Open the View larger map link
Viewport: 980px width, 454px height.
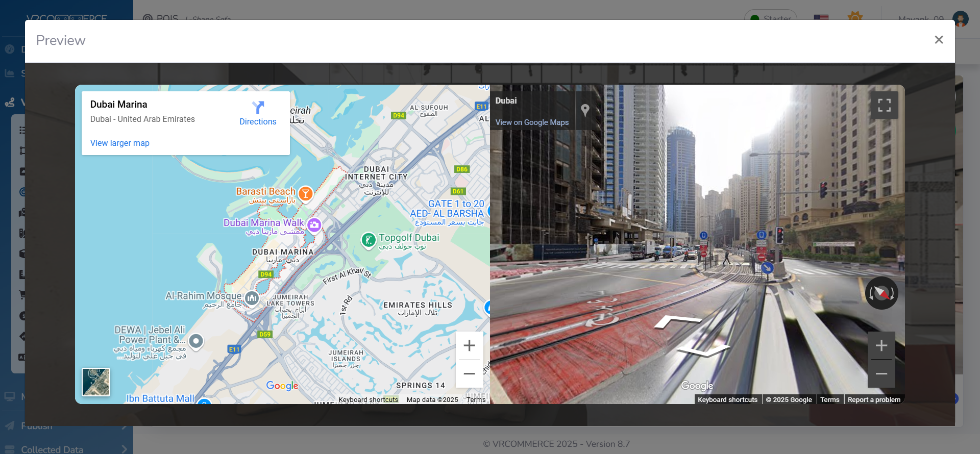pos(119,143)
